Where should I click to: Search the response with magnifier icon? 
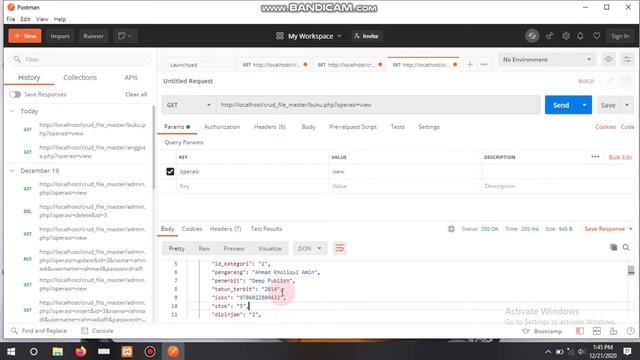[x=626, y=247]
